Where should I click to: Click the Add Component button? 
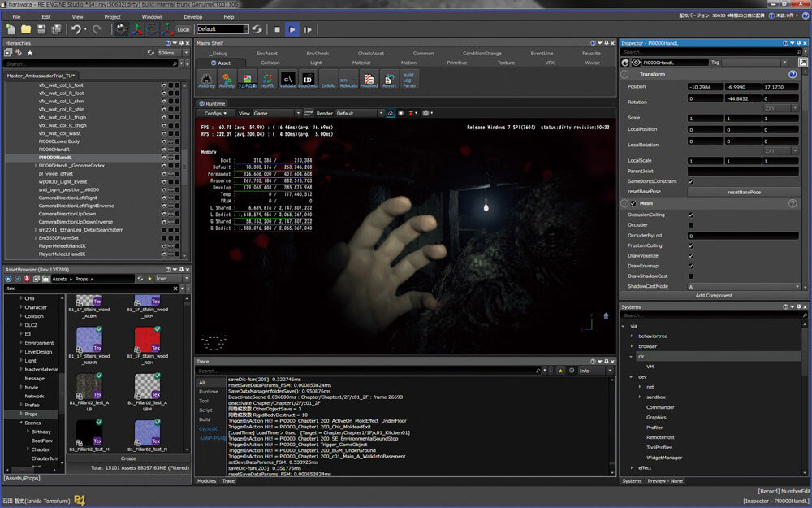click(x=713, y=296)
